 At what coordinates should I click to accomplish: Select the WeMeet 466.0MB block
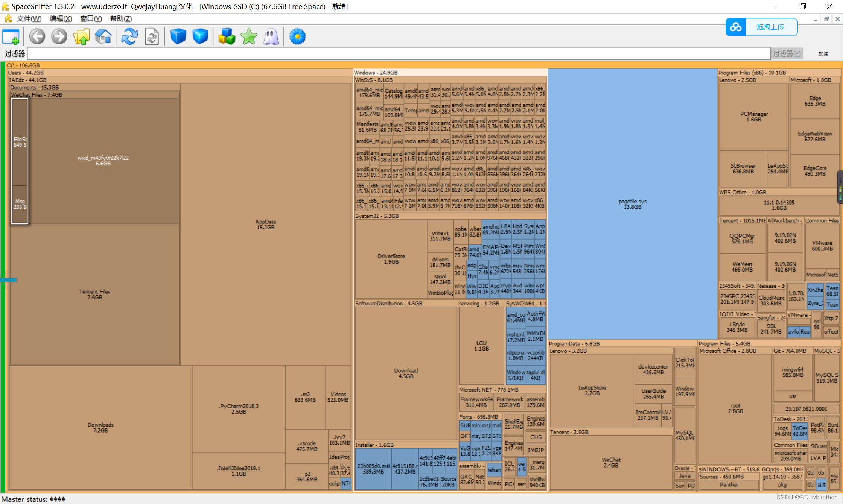point(742,267)
